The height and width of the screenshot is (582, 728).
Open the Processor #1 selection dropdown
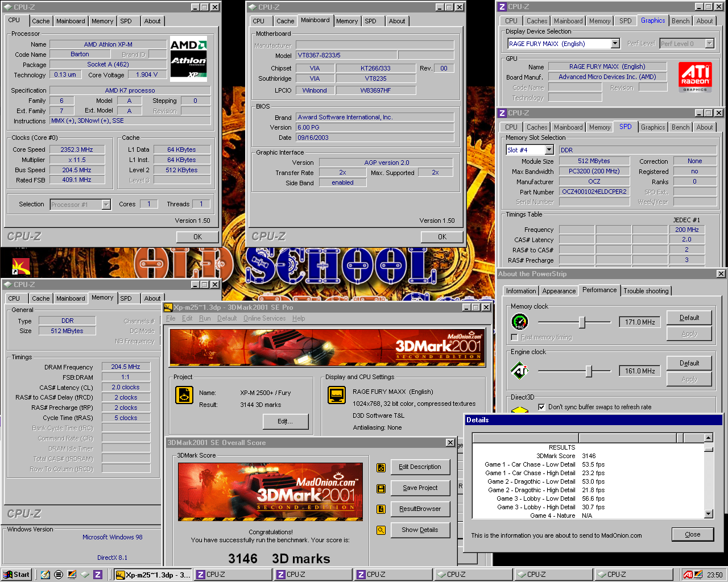pyautogui.click(x=106, y=205)
